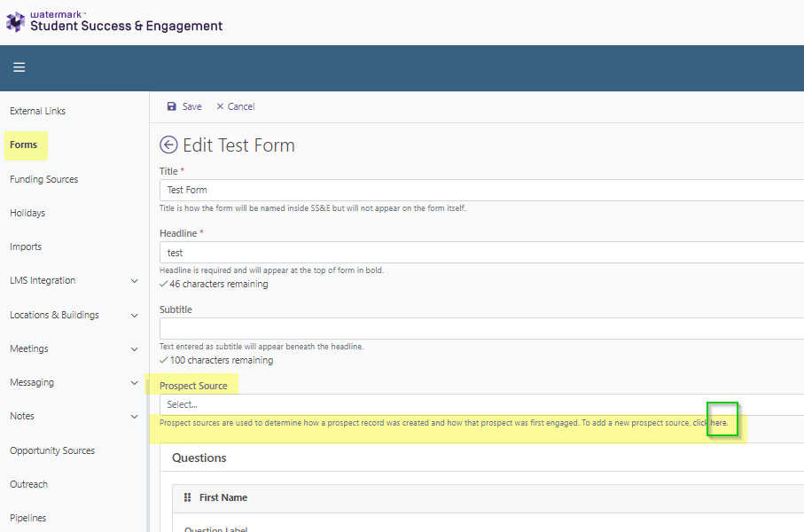This screenshot has height=532, width=804.
Task: Expand the Notes chevron
Action: 135,417
